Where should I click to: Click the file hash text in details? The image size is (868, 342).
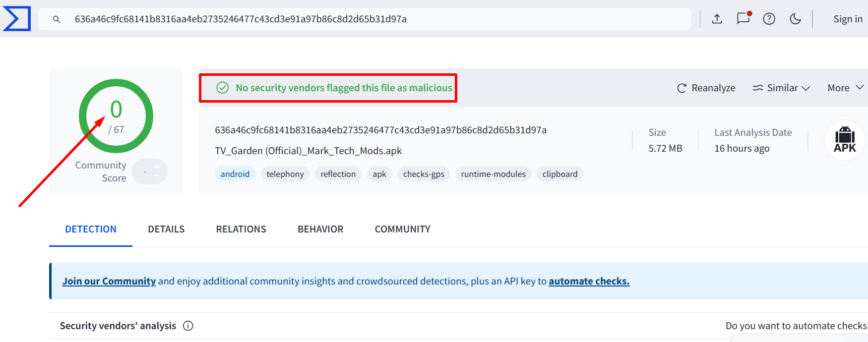click(380, 130)
